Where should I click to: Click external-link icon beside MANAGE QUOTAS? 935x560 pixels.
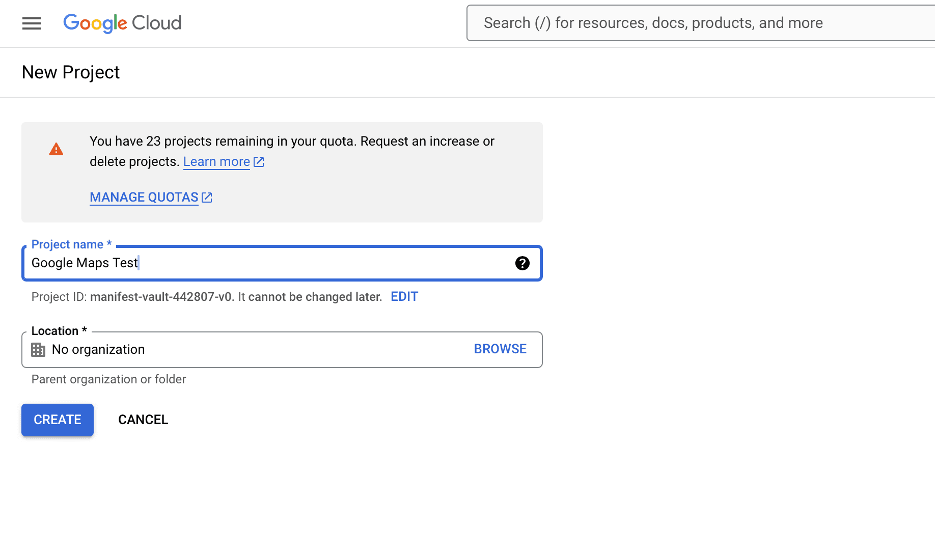point(207,198)
